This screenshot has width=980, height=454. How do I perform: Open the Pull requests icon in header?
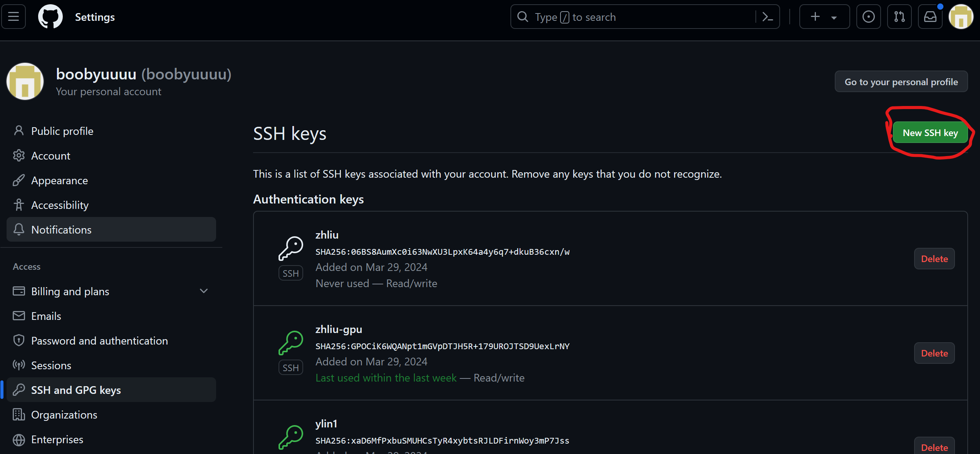pyautogui.click(x=899, y=17)
